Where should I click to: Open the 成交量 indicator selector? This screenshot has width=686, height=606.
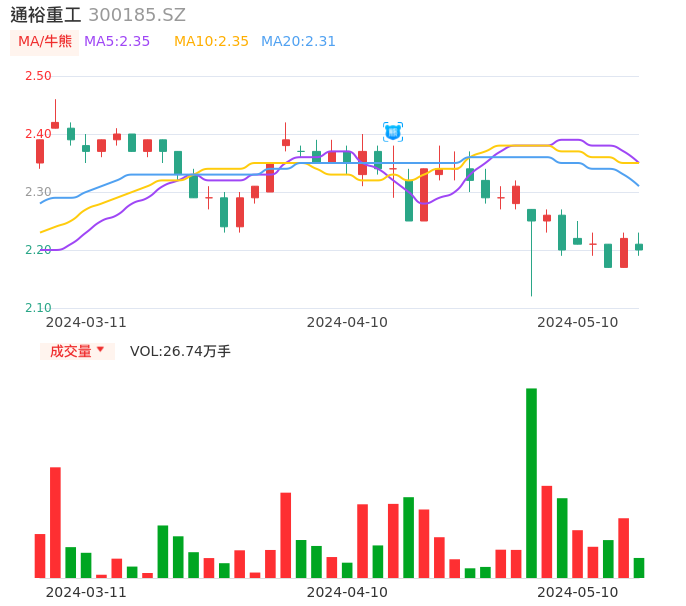tap(72, 351)
